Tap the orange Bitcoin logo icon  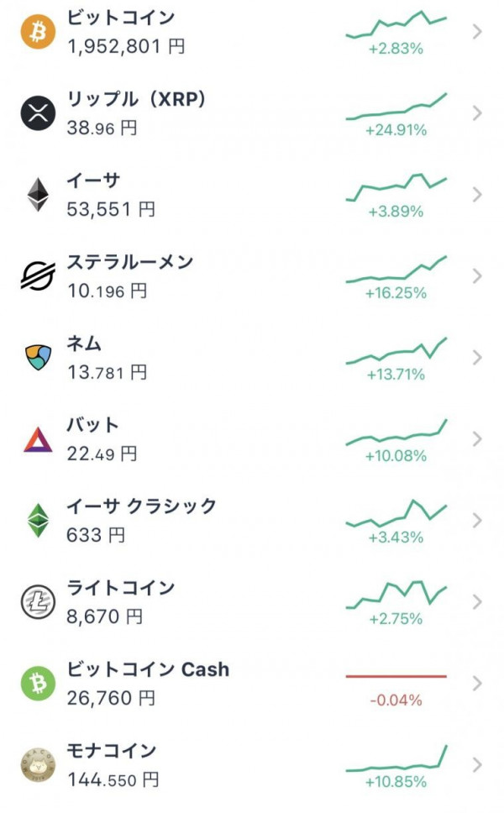click(38, 32)
